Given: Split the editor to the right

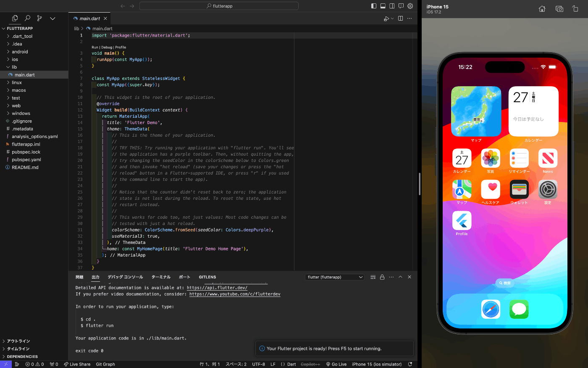Looking at the screenshot, I should 400,19.
